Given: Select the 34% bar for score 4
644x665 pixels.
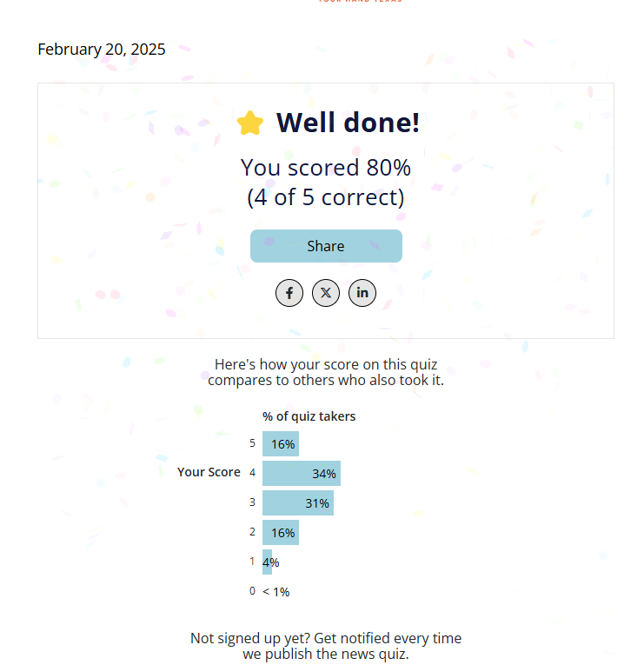Looking at the screenshot, I should [302, 473].
